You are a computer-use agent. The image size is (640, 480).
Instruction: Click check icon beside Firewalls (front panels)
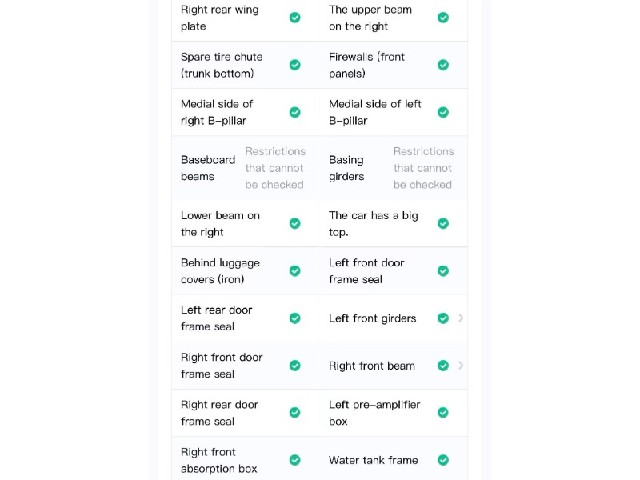(443, 65)
